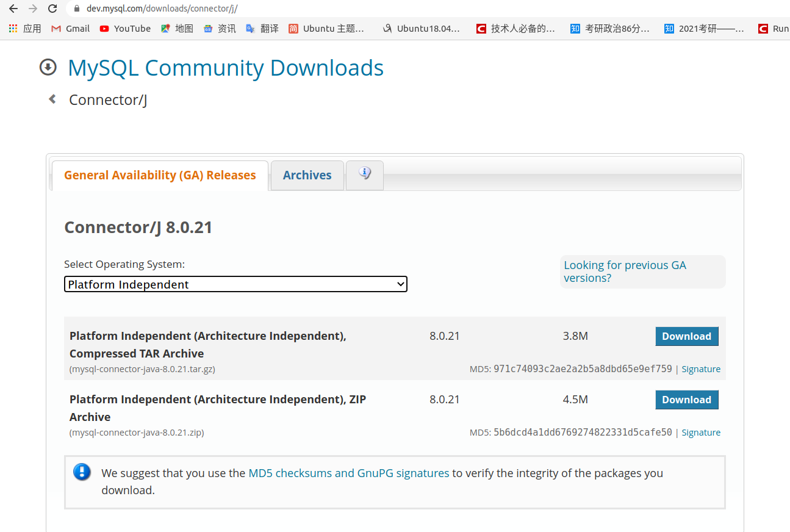Open MD5 checksums and GnuPG signatures link
The image size is (790, 532).
(x=349, y=473)
